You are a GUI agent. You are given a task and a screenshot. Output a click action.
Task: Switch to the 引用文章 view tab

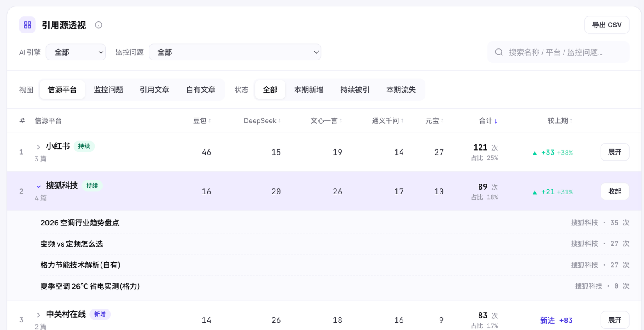pos(155,89)
